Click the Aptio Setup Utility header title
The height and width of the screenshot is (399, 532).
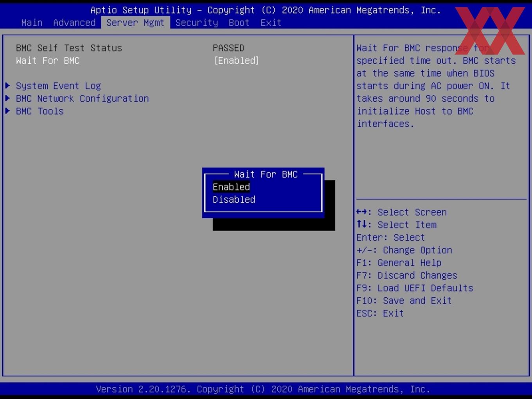(266, 10)
